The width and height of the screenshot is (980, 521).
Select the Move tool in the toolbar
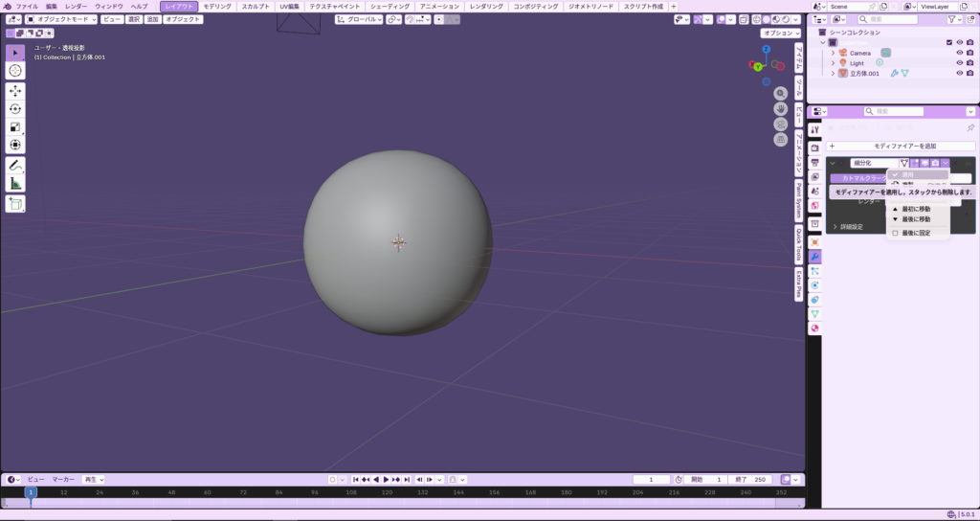coord(15,90)
